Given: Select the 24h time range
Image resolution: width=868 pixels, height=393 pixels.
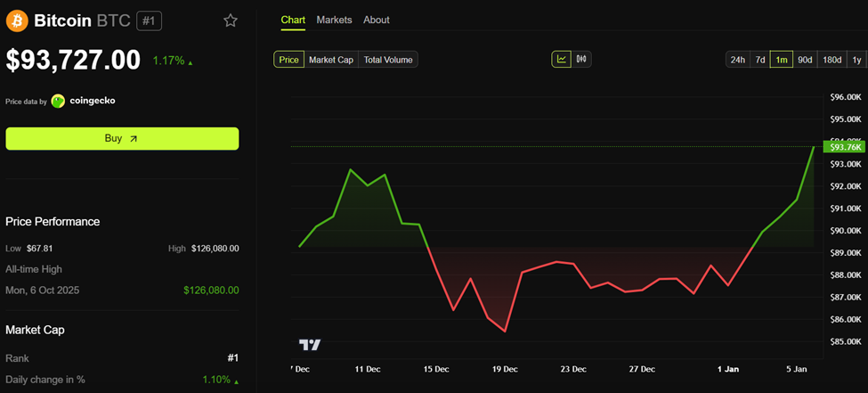Looking at the screenshot, I should [737, 60].
